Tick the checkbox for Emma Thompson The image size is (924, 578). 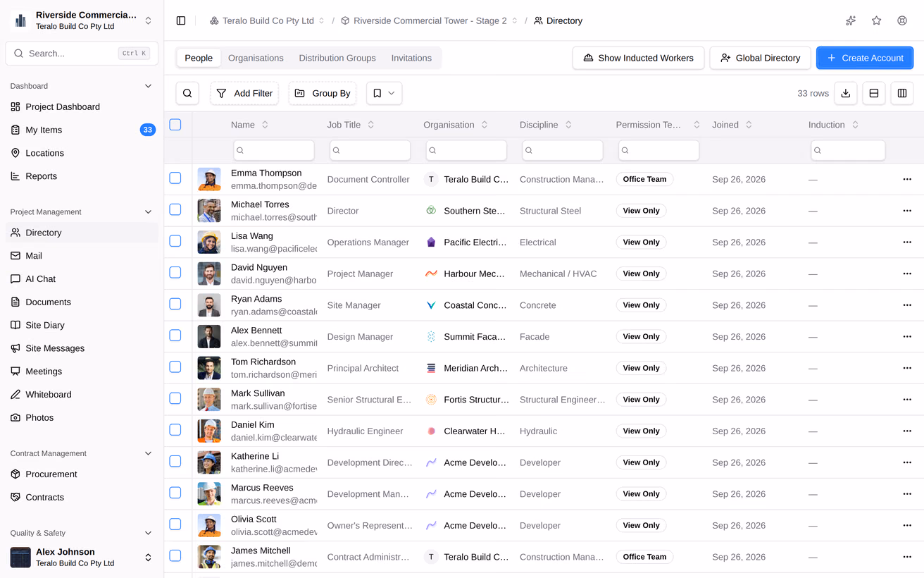click(x=175, y=178)
